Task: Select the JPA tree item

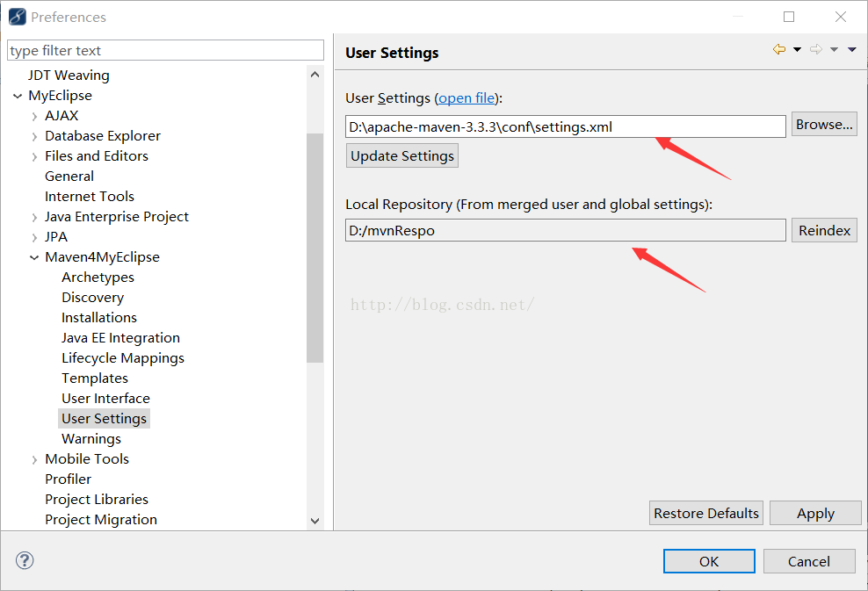Action: click(x=56, y=237)
